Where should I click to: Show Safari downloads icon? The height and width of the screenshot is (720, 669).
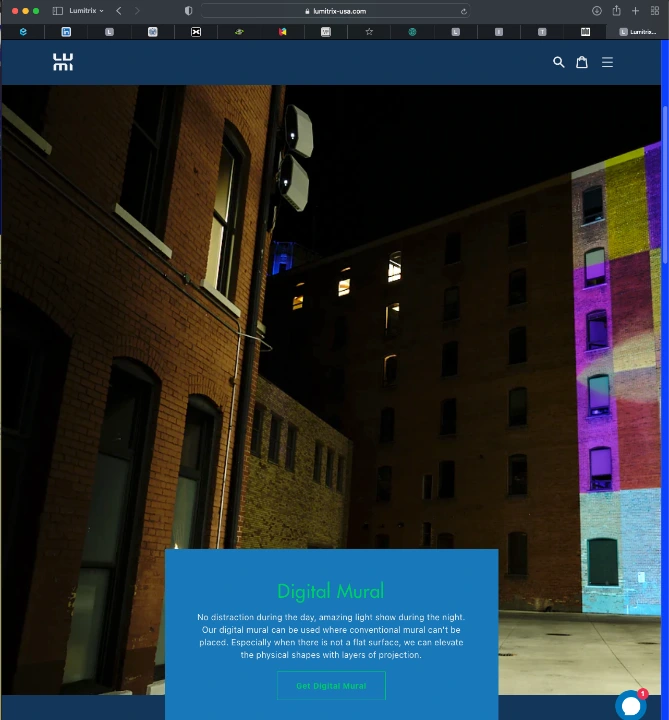tap(596, 11)
